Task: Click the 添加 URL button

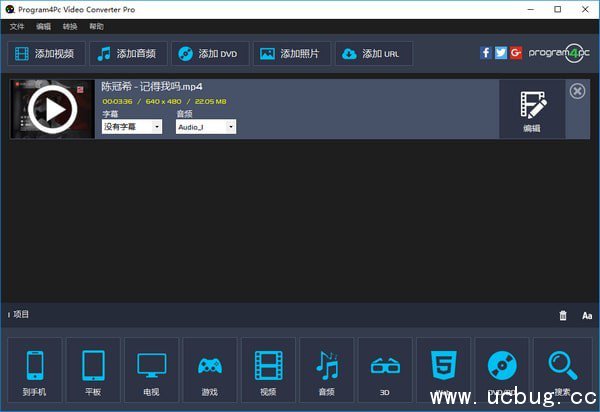Action: tap(374, 54)
